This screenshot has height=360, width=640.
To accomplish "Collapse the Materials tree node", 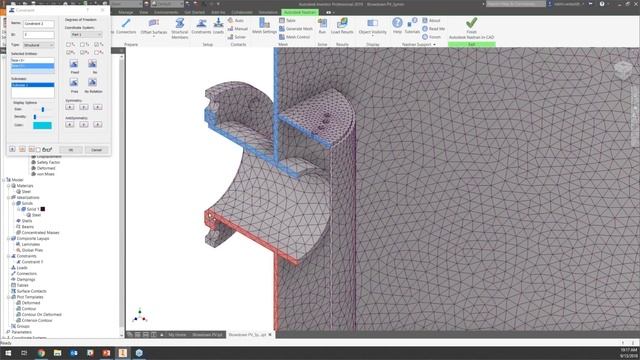I will [x=9, y=186].
